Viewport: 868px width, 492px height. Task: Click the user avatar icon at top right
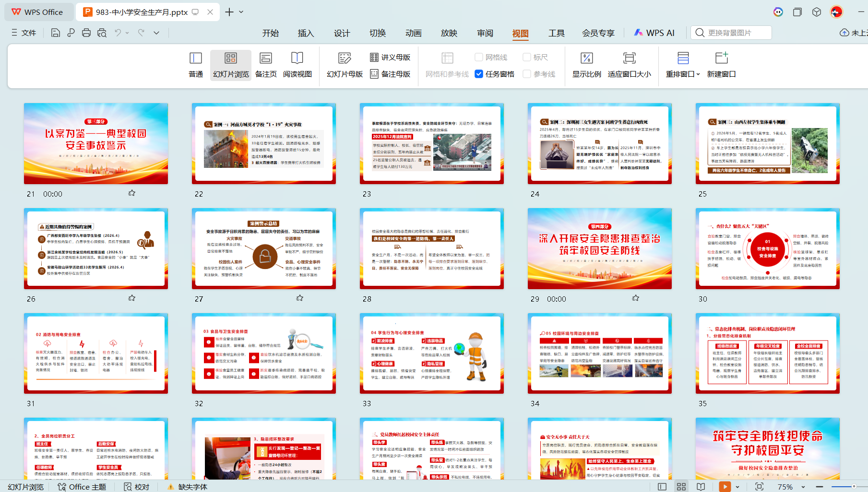(x=836, y=12)
